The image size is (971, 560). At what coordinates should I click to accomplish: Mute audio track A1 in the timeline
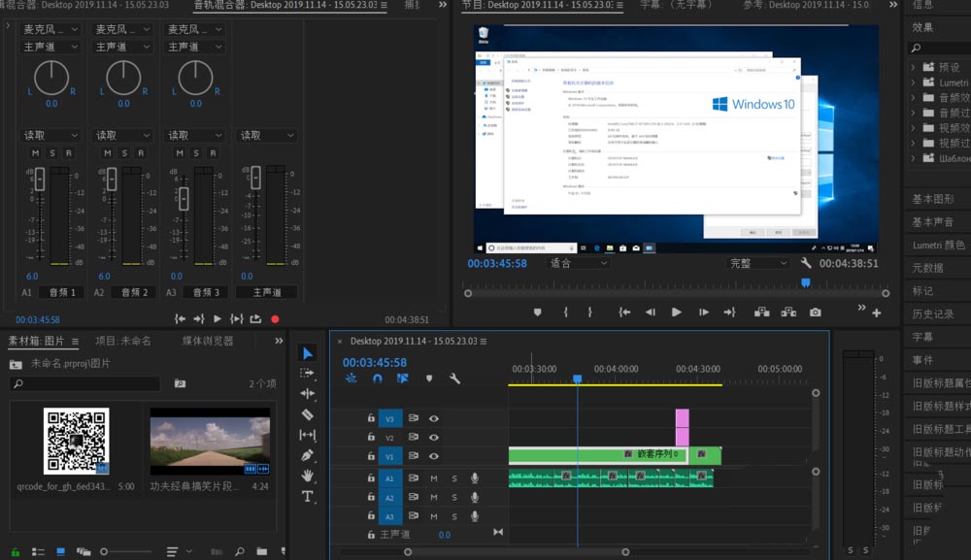point(434,478)
